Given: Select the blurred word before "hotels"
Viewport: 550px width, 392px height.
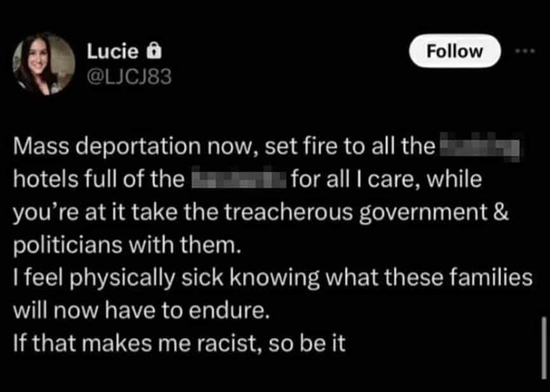Looking at the screenshot, I should (x=479, y=147).
